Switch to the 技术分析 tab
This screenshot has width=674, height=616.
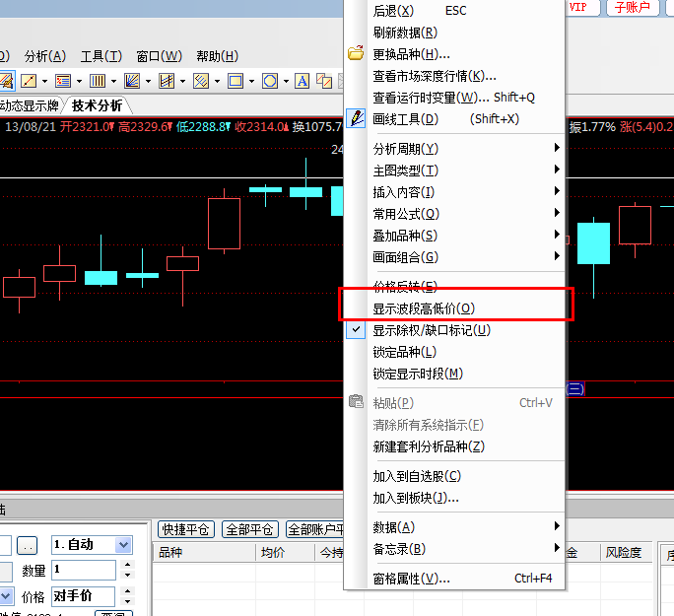(98, 105)
